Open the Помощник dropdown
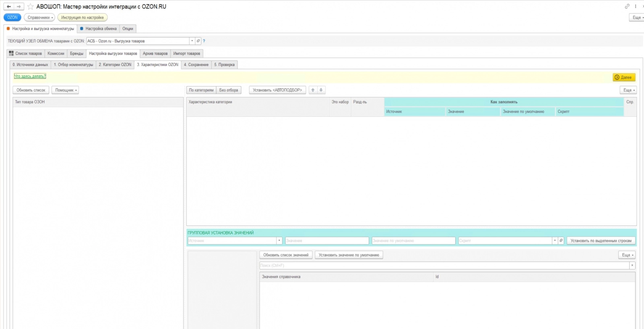This screenshot has height=329, width=644. (x=65, y=90)
